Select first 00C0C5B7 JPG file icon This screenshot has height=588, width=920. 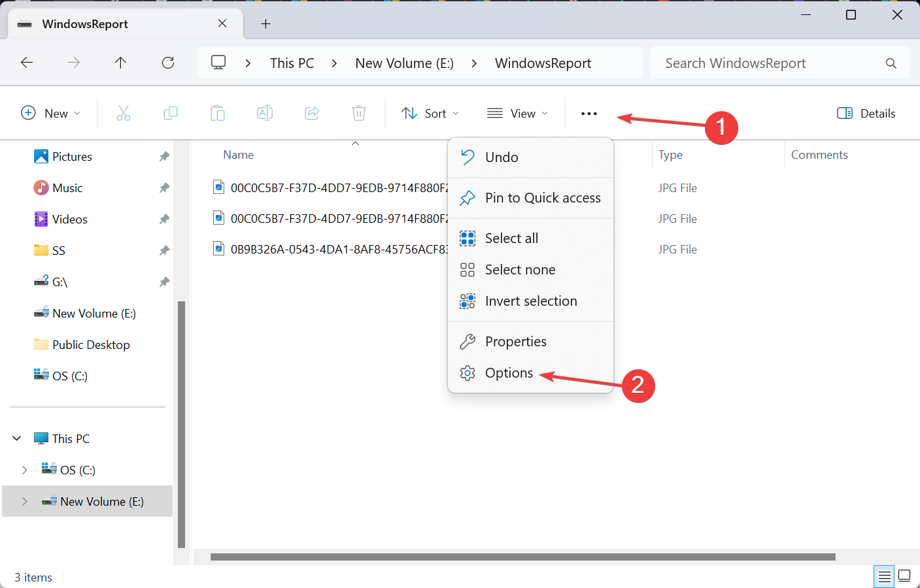[x=218, y=188]
